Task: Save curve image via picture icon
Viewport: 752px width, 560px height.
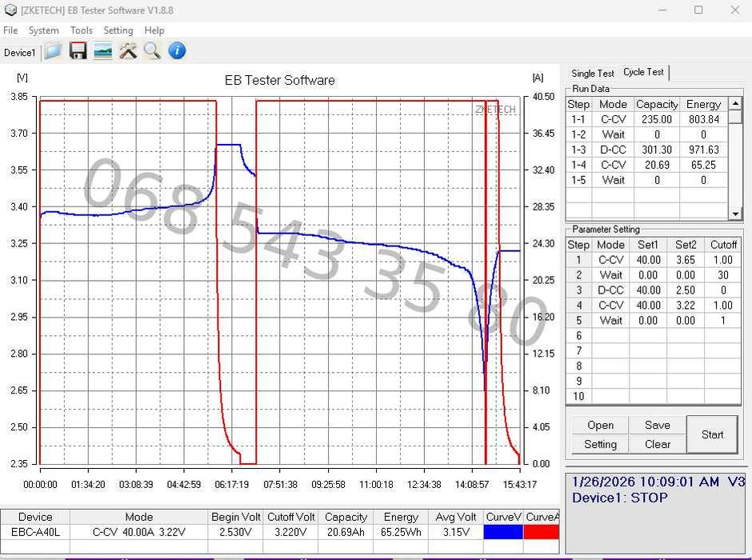Action: (x=102, y=50)
